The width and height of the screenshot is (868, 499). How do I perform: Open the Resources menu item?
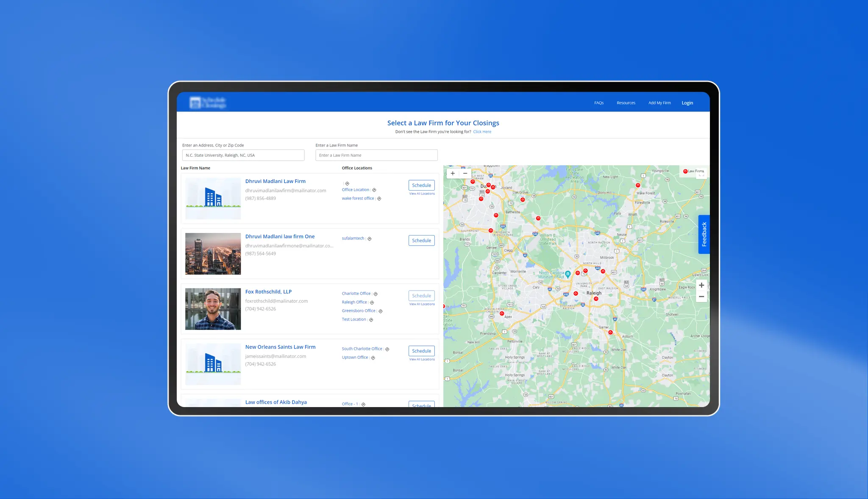[x=626, y=103]
